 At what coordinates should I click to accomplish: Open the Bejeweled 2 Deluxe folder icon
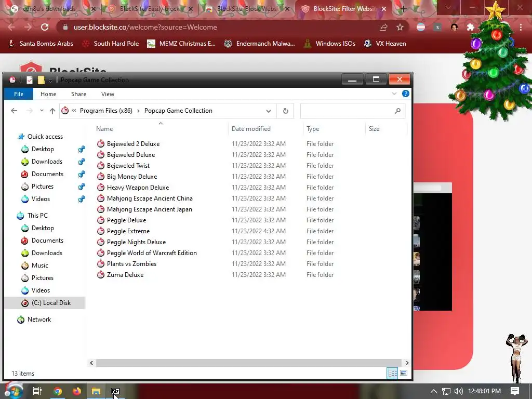tap(100, 143)
